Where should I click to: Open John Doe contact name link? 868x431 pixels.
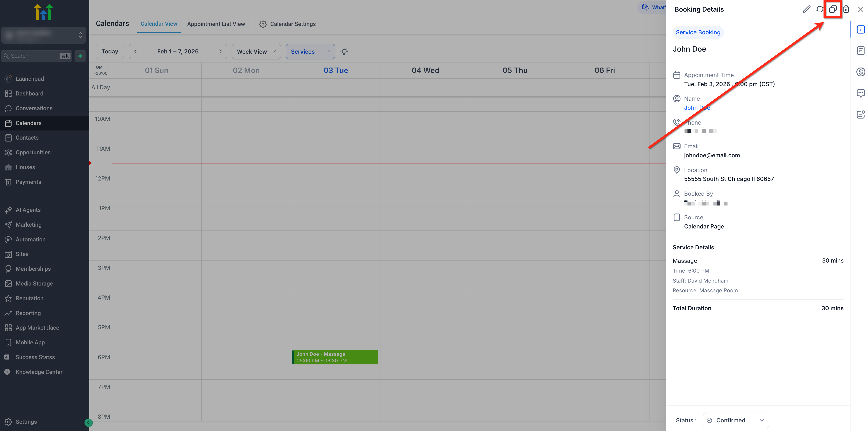(x=697, y=108)
